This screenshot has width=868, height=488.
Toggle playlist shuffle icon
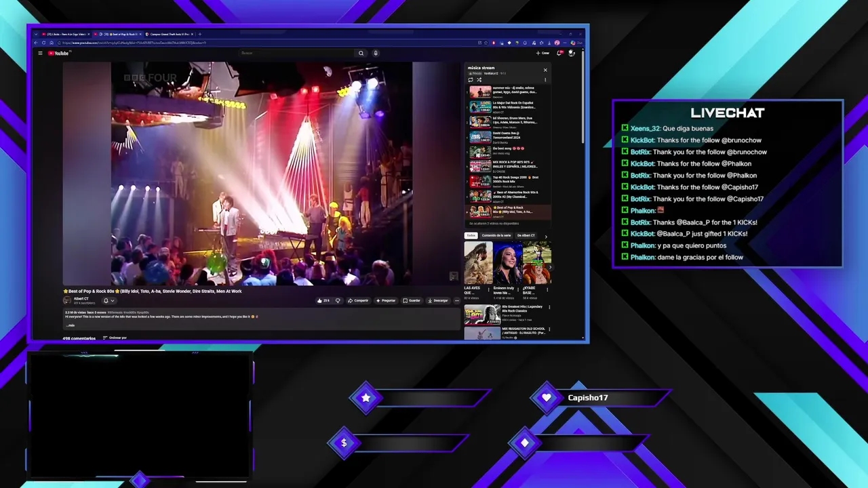[479, 80]
